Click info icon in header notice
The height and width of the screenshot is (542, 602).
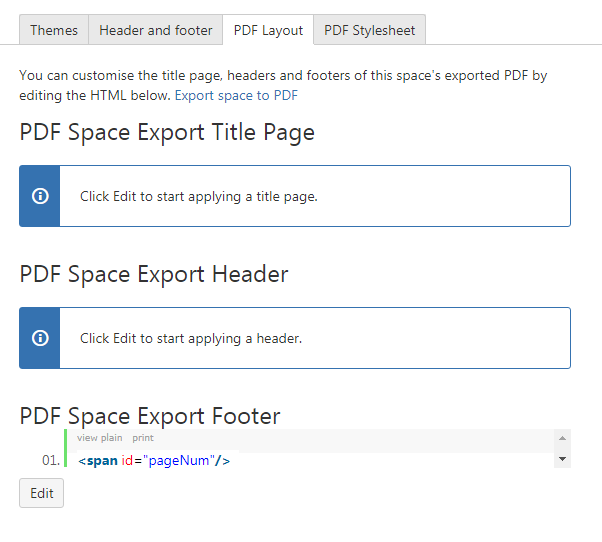40,338
